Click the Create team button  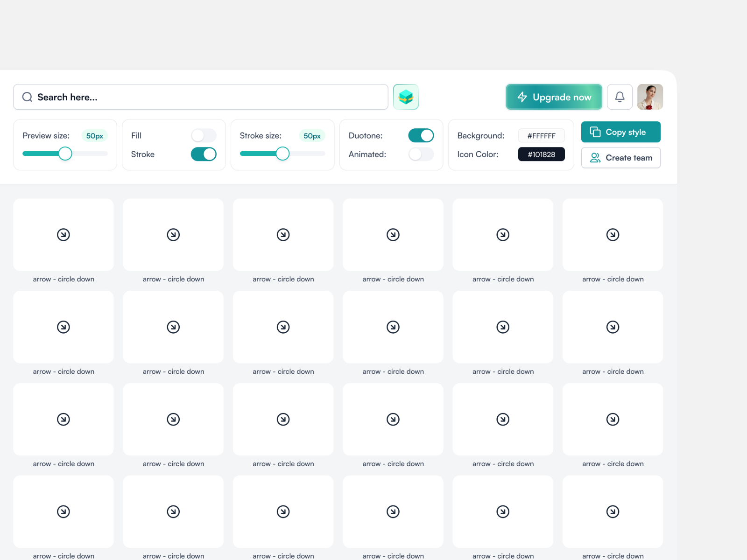pos(620,158)
